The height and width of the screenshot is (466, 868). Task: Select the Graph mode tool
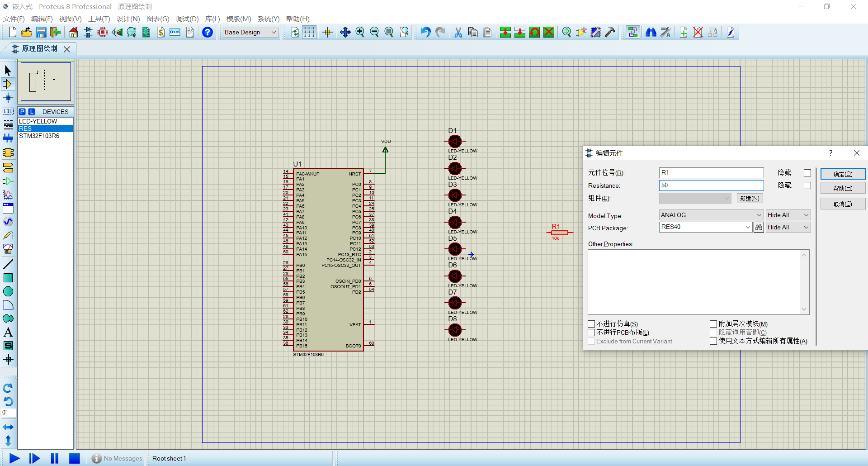8,195
